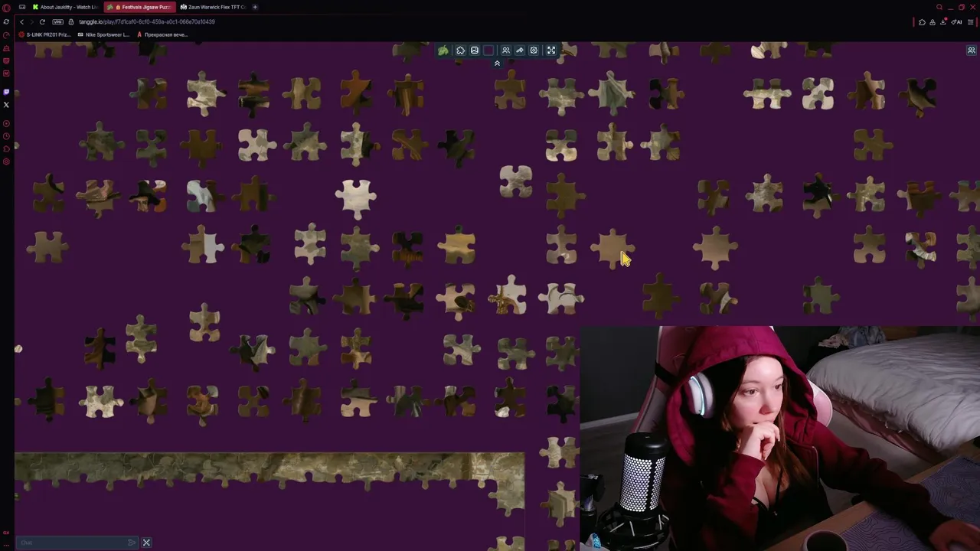The height and width of the screenshot is (551, 980).
Task: Open browser downloads icon
Action: pos(943,22)
